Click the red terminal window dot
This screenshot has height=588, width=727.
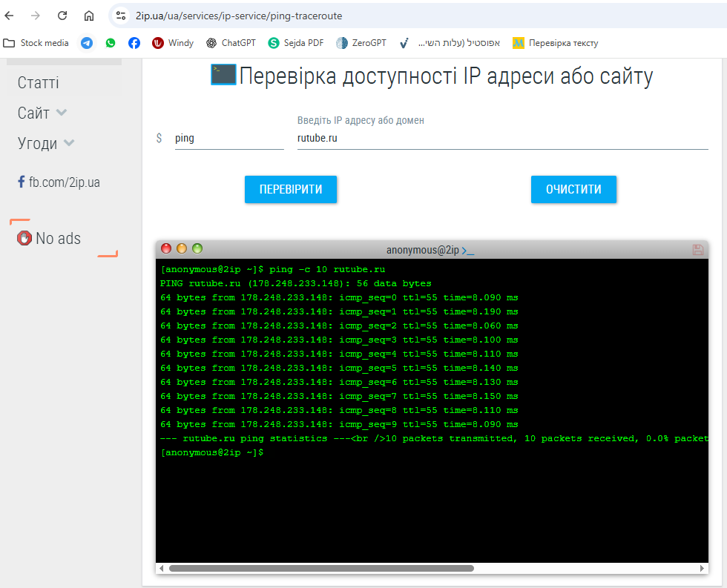coord(166,249)
